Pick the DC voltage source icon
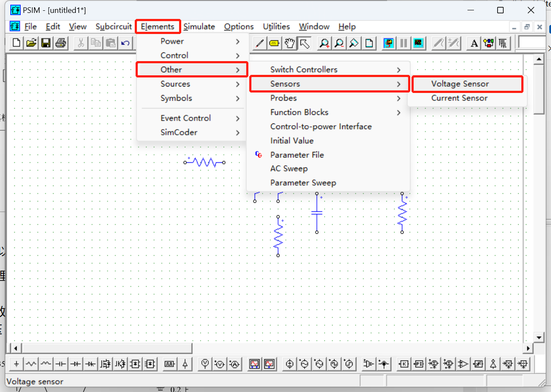 point(290,364)
